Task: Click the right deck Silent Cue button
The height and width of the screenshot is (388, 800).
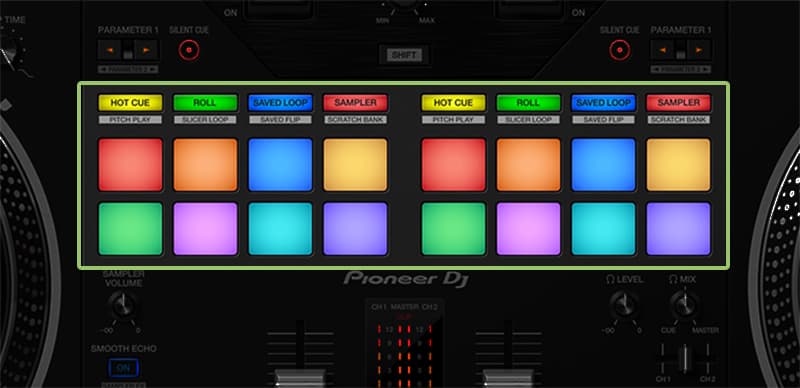Action: [620, 50]
